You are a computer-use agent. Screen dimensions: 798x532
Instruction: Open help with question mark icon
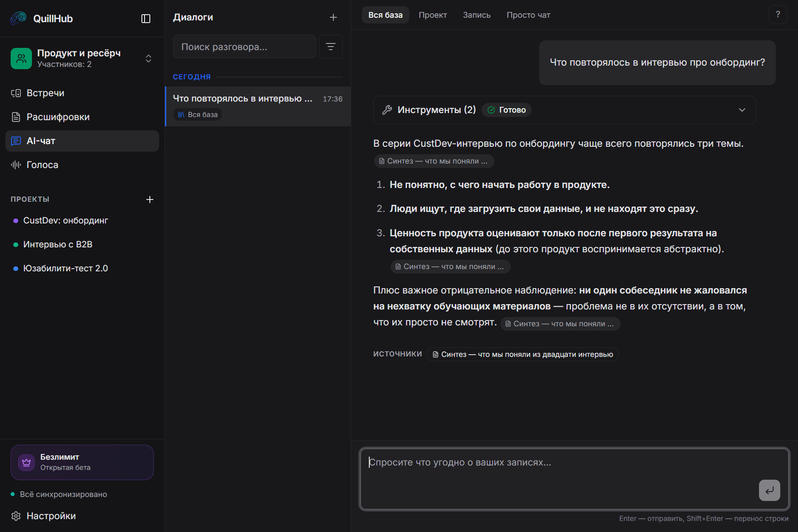click(778, 15)
